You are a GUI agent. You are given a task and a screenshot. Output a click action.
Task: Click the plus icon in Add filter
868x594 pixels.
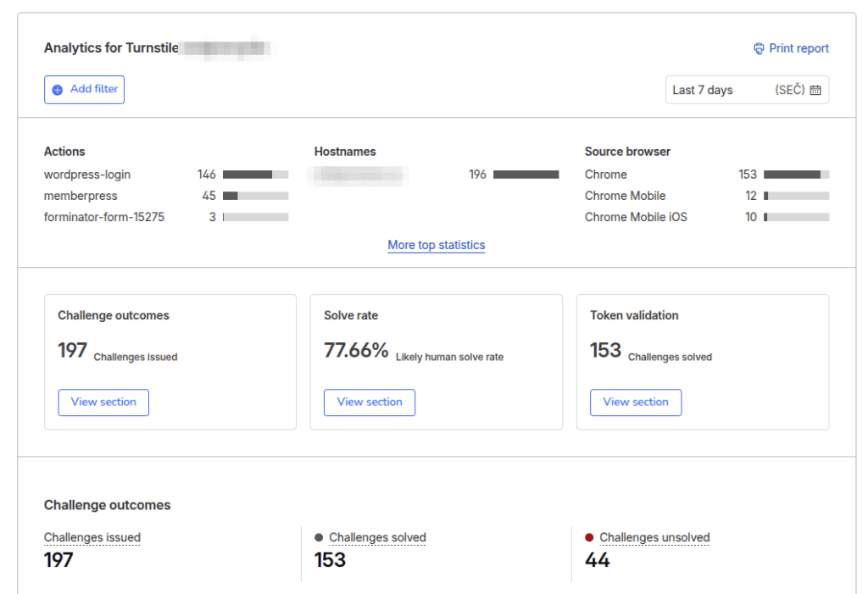(57, 90)
